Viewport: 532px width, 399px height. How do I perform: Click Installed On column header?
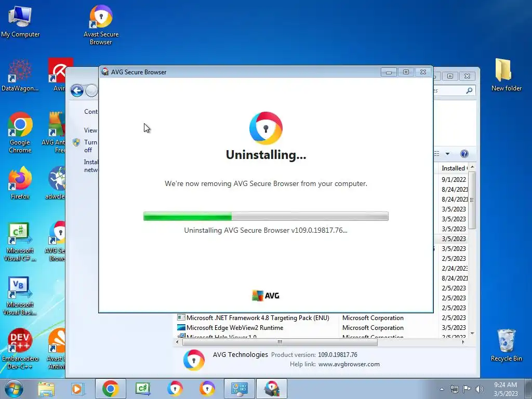point(454,168)
